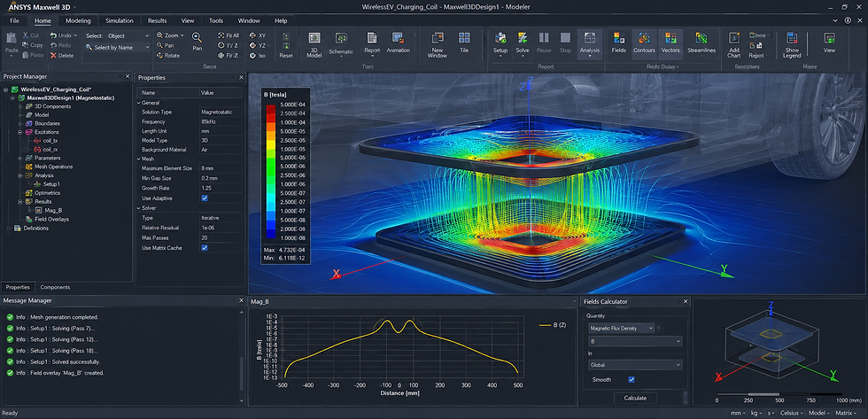868x419 pixels.
Task: Select the small Pan hand tool
Action: [159, 45]
